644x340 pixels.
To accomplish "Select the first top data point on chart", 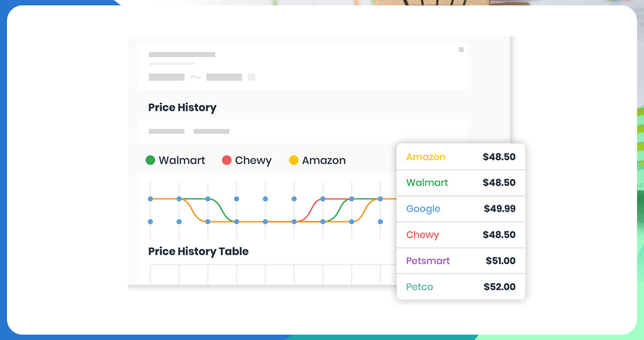I will (150, 199).
